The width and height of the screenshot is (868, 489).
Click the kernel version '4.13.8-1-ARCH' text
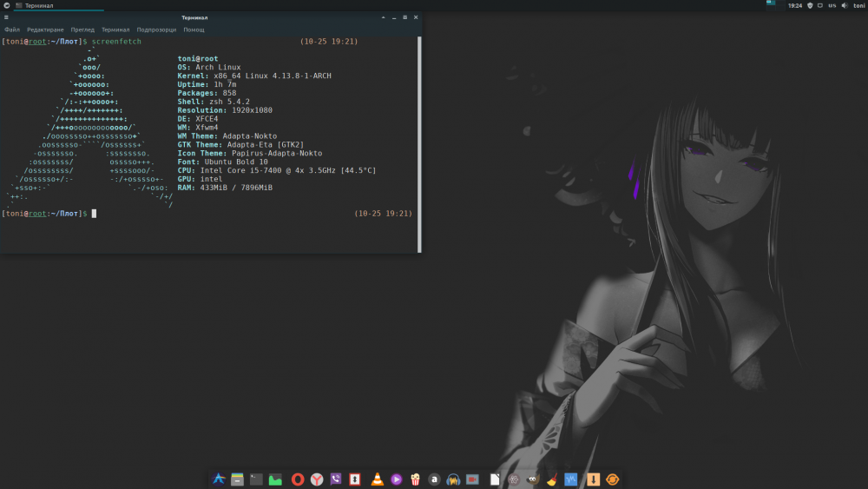tap(302, 76)
